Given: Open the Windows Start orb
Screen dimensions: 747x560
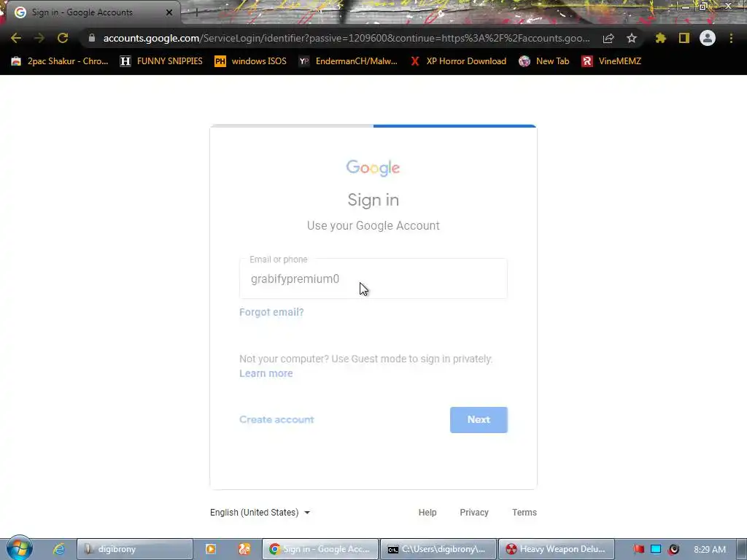Looking at the screenshot, I should point(19,548).
